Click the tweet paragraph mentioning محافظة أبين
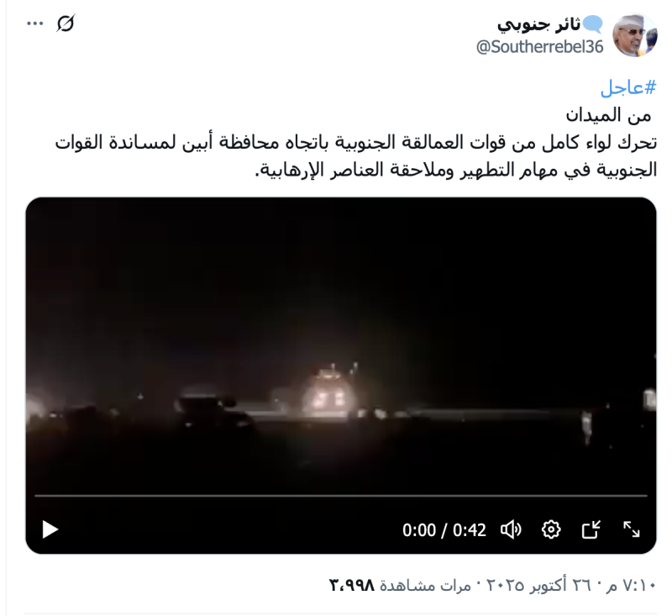The width and height of the screenshot is (672, 616). point(355,156)
